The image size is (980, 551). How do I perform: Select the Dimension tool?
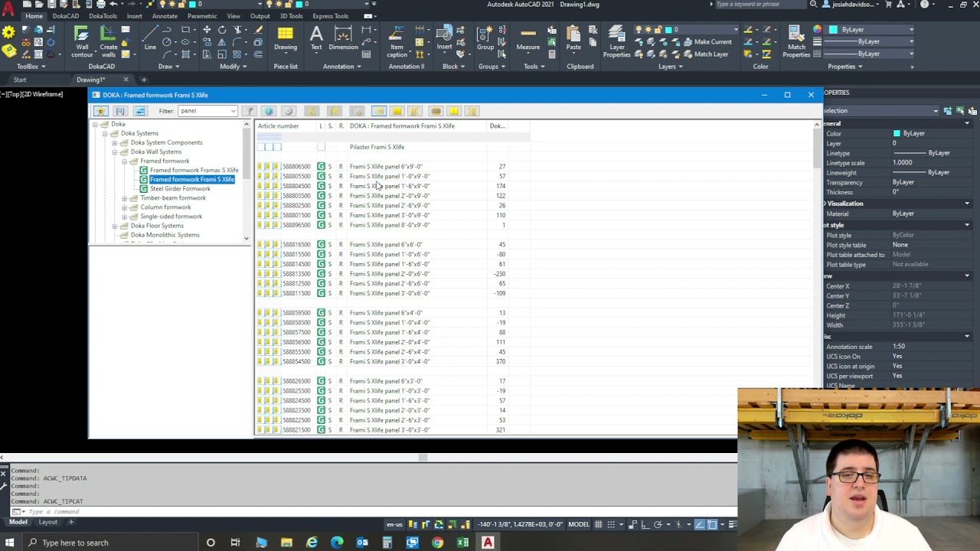pyautogui.click(x=343, y=37)
